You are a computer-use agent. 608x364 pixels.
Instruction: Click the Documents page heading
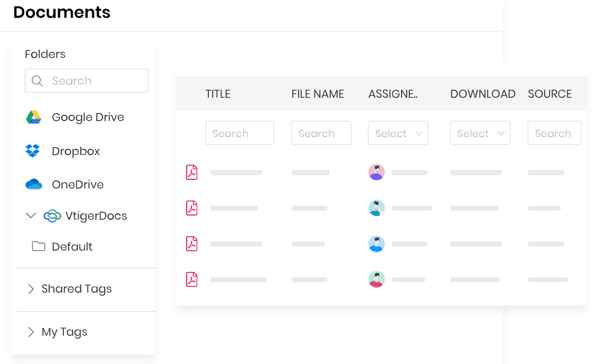pyautogui.click(x=61, y=12)
